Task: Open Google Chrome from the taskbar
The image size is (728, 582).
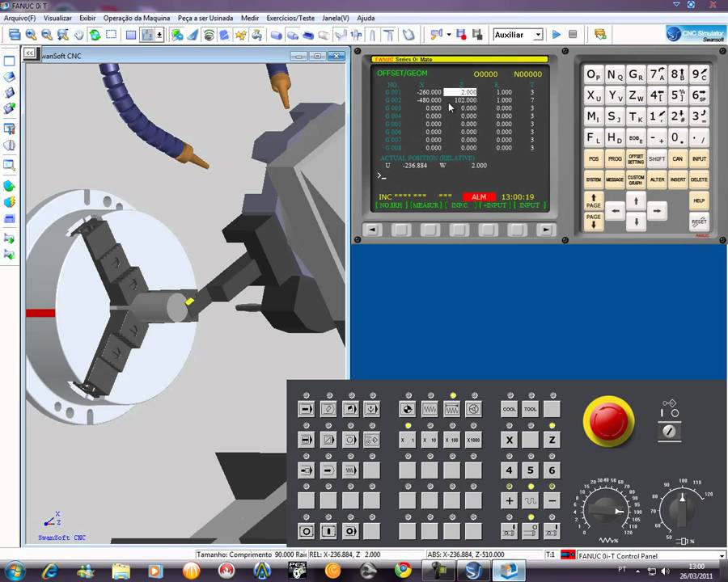Action: coord(403,571)
